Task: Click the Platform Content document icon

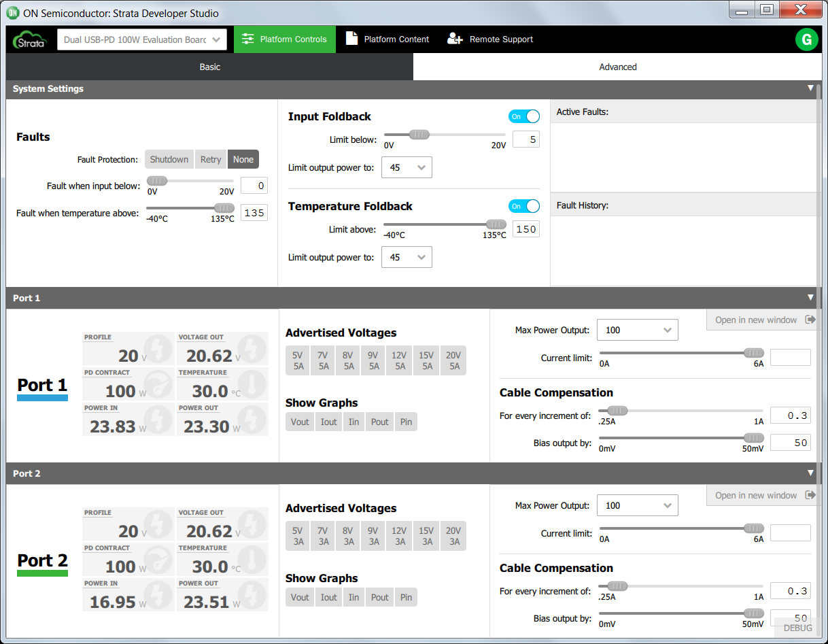Action: tap(351, 39)
